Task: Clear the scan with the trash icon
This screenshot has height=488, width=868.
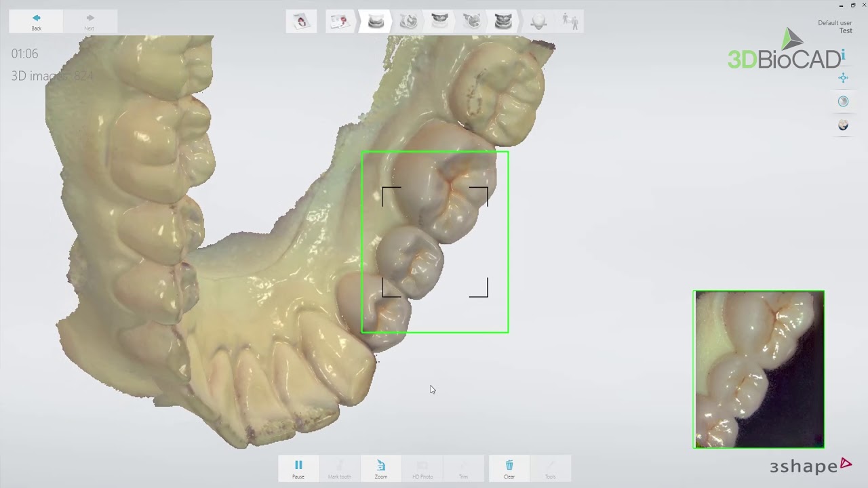Action: point(509,468)
